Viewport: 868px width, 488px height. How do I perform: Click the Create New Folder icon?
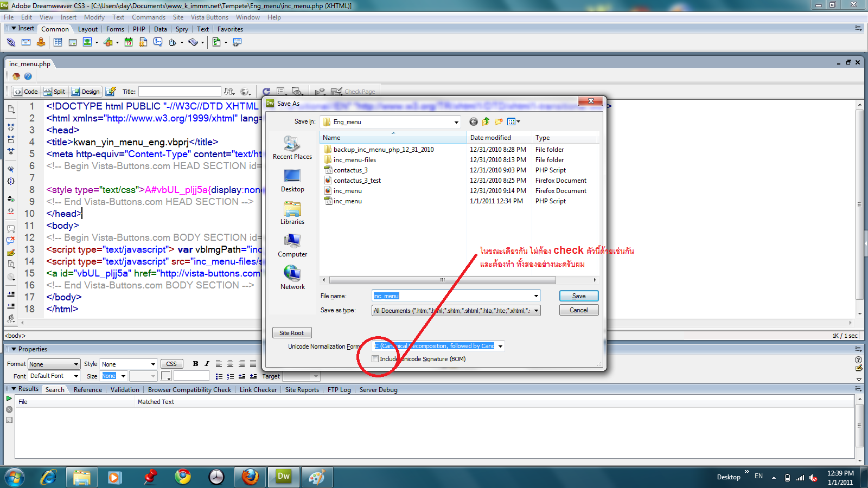pyautogui.click(x=498, y=122)
